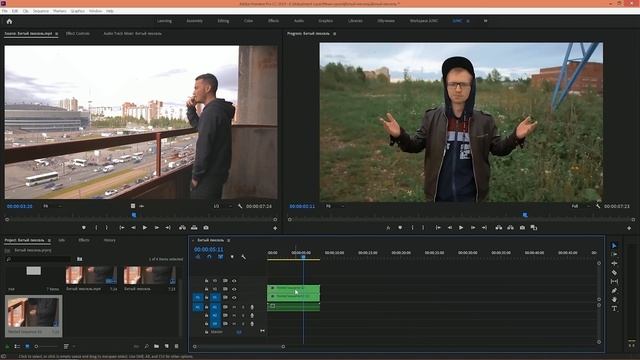This screenshot has width=640, height=360.
Task: Open Source monitor button editor plus
Action: (x=275, y=228)
